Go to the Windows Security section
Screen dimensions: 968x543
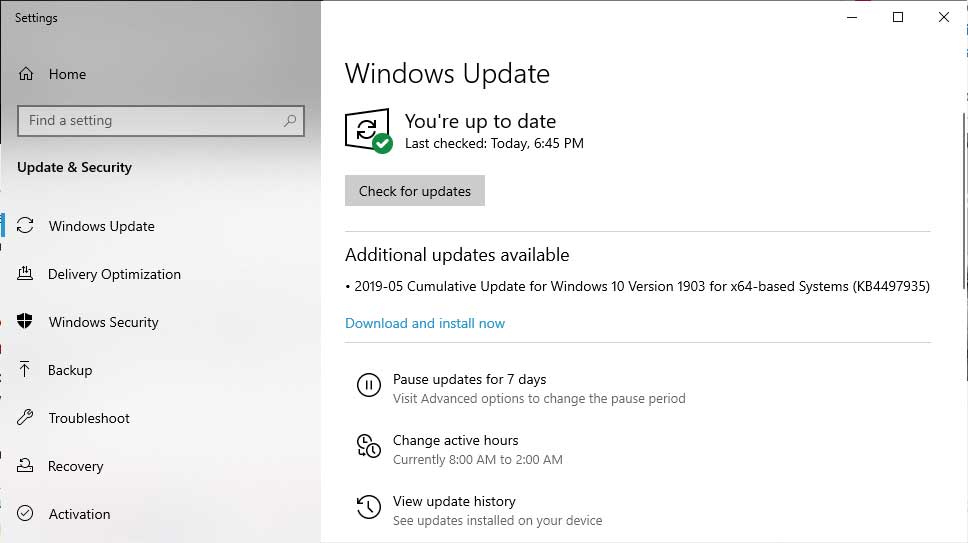104,322
